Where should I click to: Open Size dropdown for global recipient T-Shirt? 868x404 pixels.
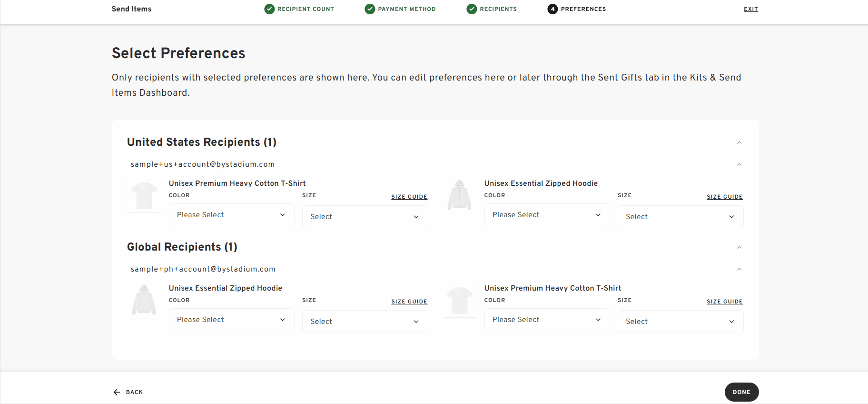click(681, 322)
